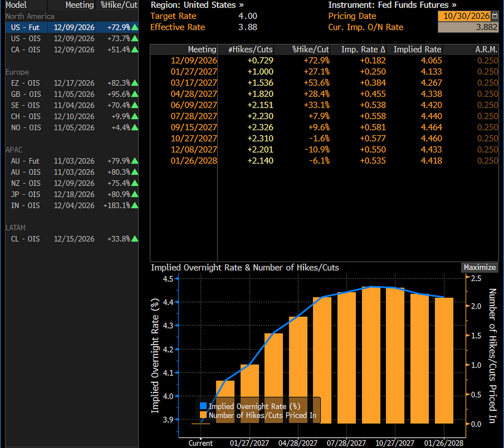Edit the Pricing Date field 10/30/2026
Viewport: 504px width, 448px height.
tap(465, 16)
